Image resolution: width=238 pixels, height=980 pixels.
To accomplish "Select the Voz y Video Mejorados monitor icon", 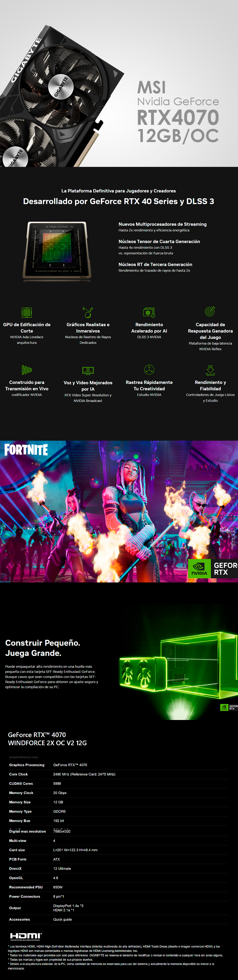I will pos(88,370).
